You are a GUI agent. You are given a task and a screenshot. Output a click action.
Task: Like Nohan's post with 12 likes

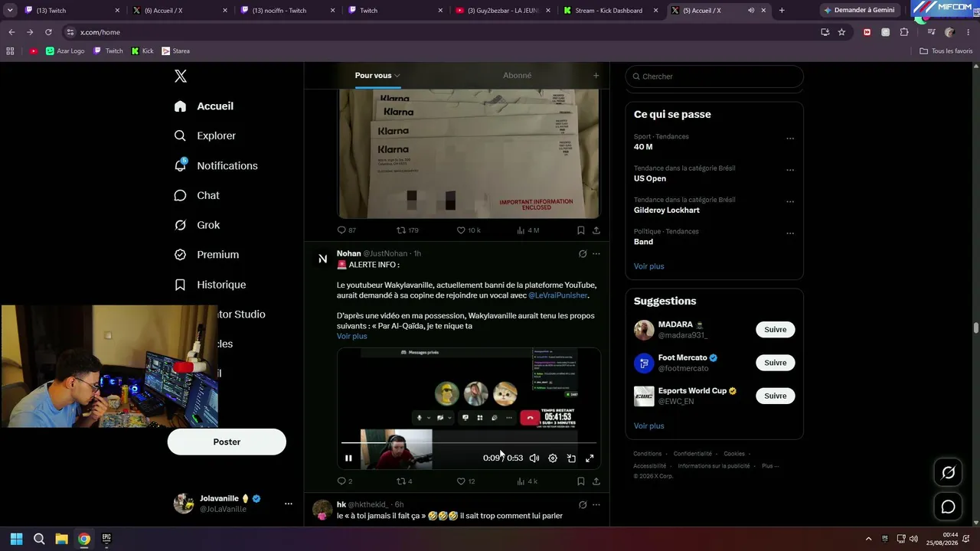tap(466, 481)
